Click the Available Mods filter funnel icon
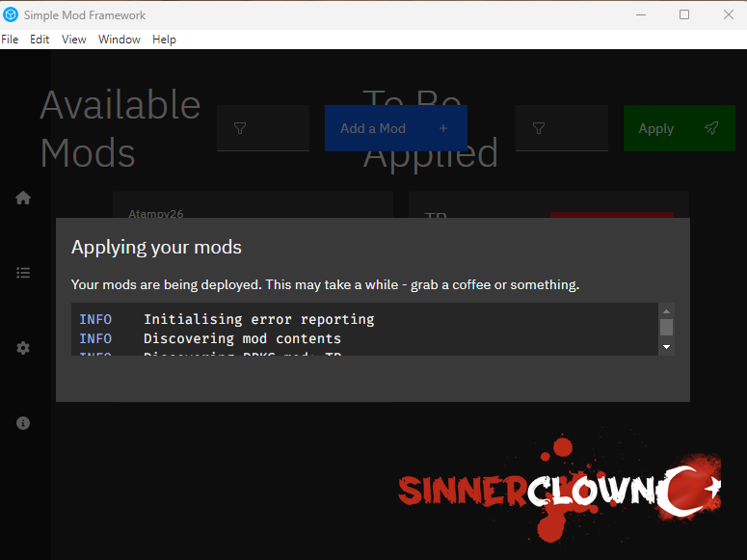The height and width of the screenshot is (560, 747). click(240, 128)
